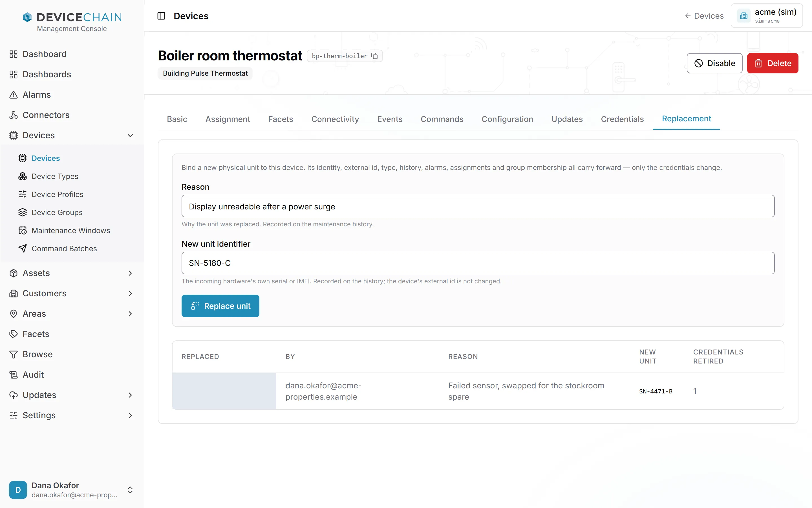
Task: Focus the New unit identifier field
Action: point(478,263)
